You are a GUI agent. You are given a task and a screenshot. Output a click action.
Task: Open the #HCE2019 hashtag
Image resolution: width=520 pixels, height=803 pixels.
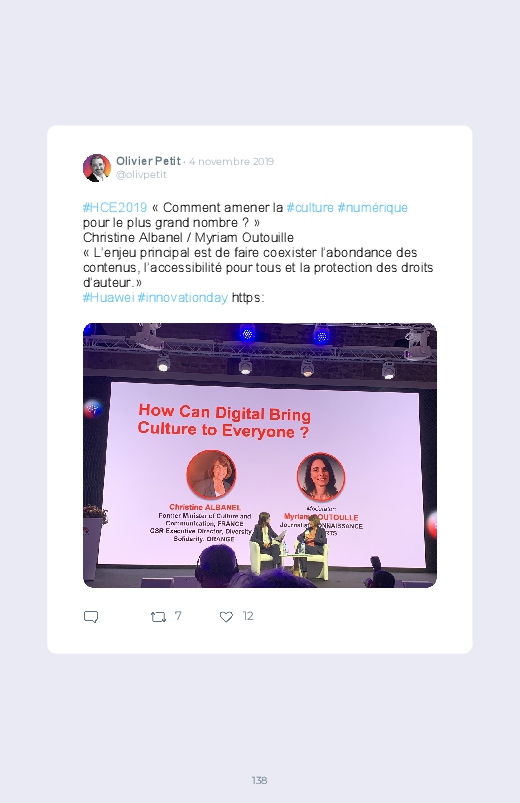click(115, 208)
